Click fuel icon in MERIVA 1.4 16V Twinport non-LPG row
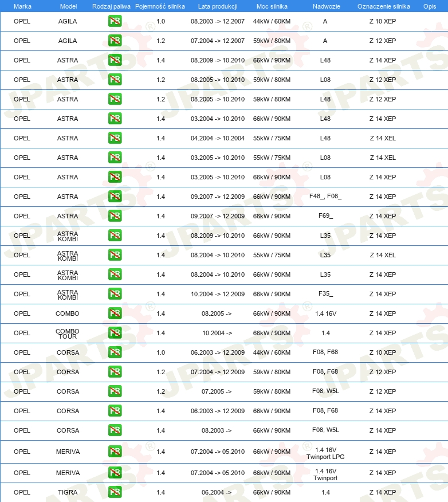Screen dimensions: 448x502 [x=115, y=473]
